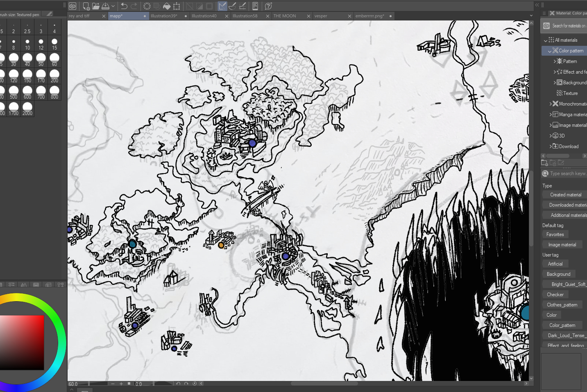Viewport: 587px width, 392px height.
Task: Click the zoom in plus button below canvas
Action: tap(121, 384)
